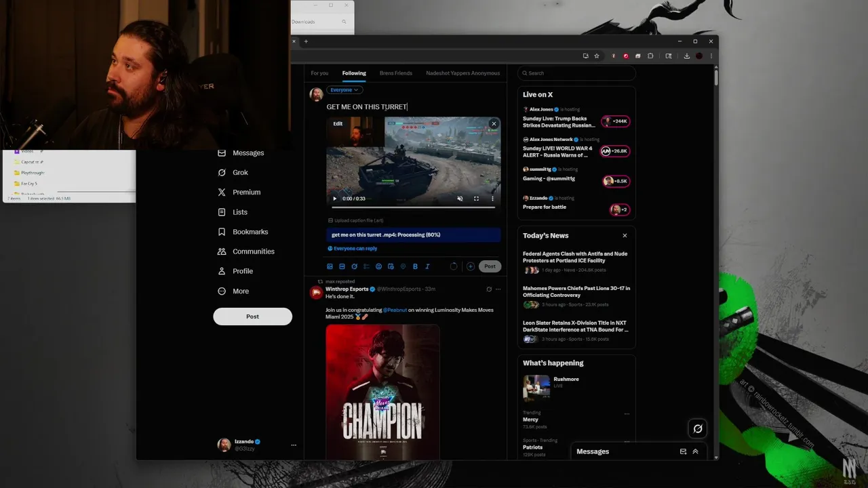Screen dimensions: 868x488
Task: Click the location tag icon in composer
Action: (403, 266)
